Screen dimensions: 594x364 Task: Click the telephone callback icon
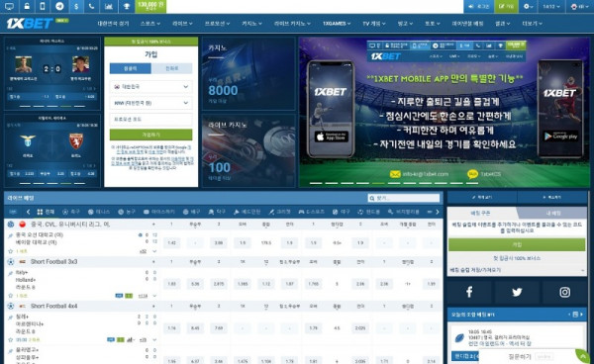pyautogui.click(x=91, y=7)
